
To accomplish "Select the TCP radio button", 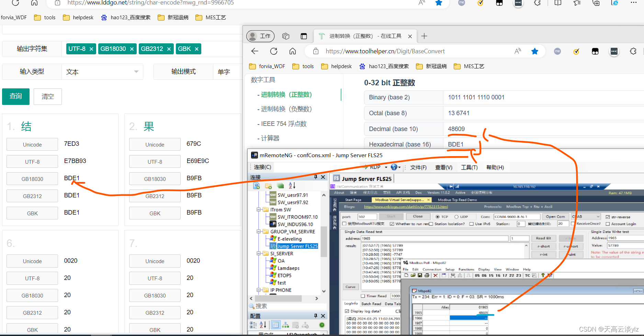I will point(438,217).
